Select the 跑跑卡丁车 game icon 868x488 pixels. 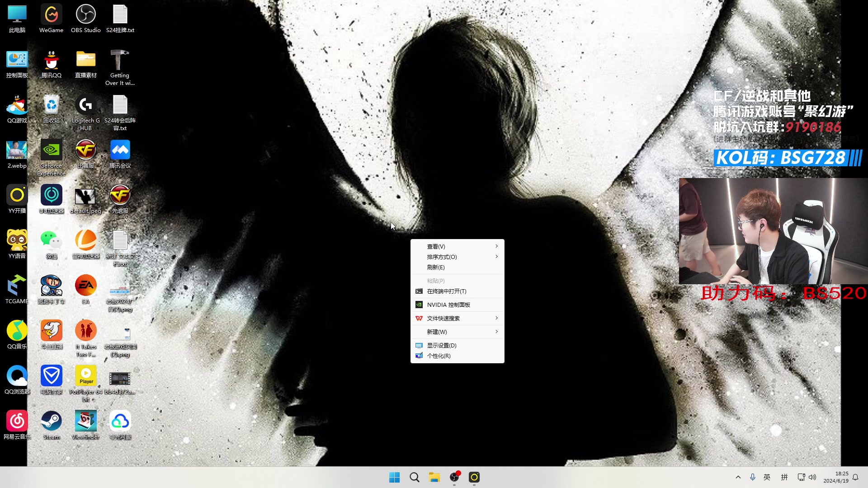[51, 290]
